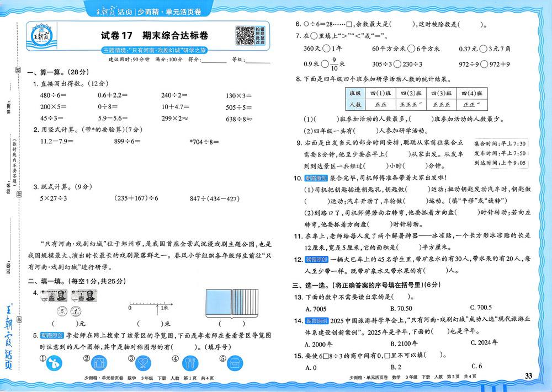The height and width of the screenshot is (392, 552).
Task: Click the circle after 0.9米
Action: tap(325, 64)
